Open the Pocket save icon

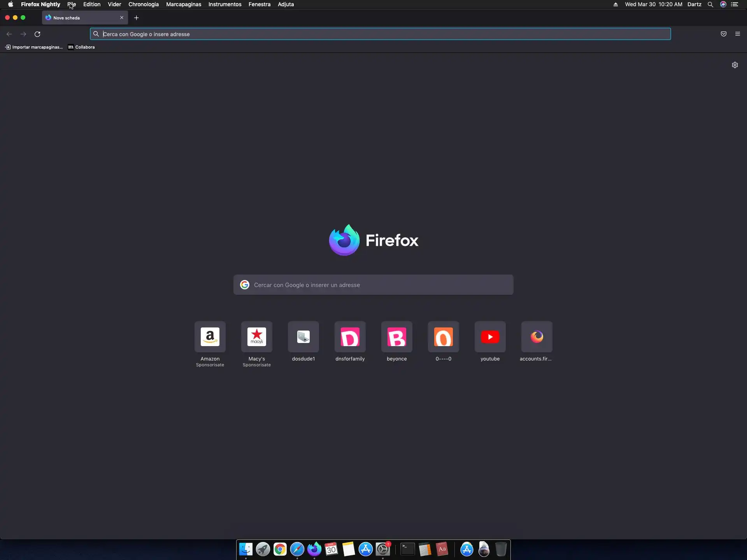click(723, 34)
